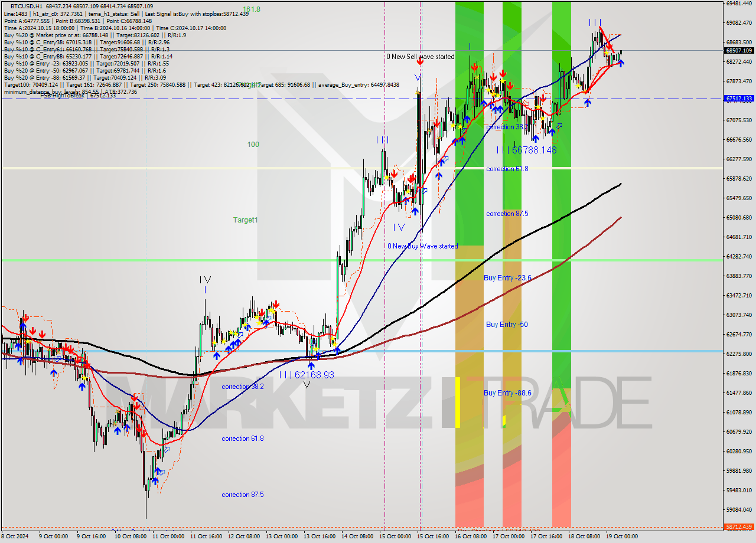Click the 65080.680 price axis value
The height and width of the screenshot is (543, 756).
pyautogui.click(x=738, y=217)
